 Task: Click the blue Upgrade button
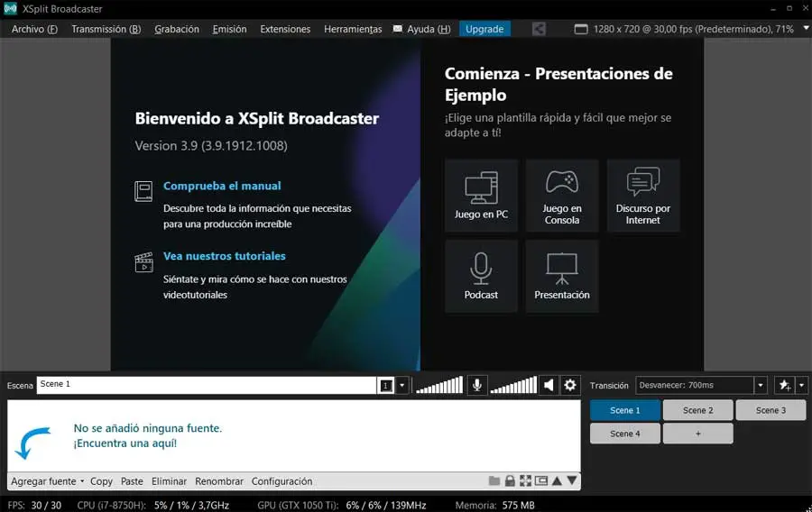click(x=484, y=29)
